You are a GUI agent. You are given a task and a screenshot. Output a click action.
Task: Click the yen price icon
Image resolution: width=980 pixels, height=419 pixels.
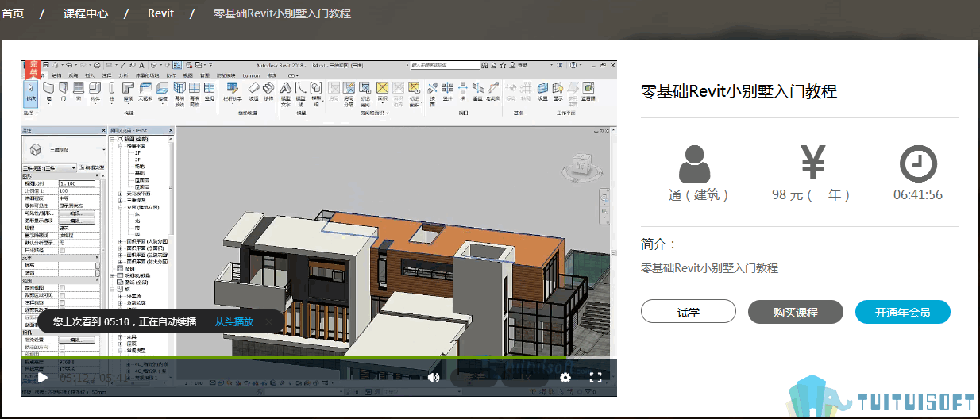coord(812,163)
